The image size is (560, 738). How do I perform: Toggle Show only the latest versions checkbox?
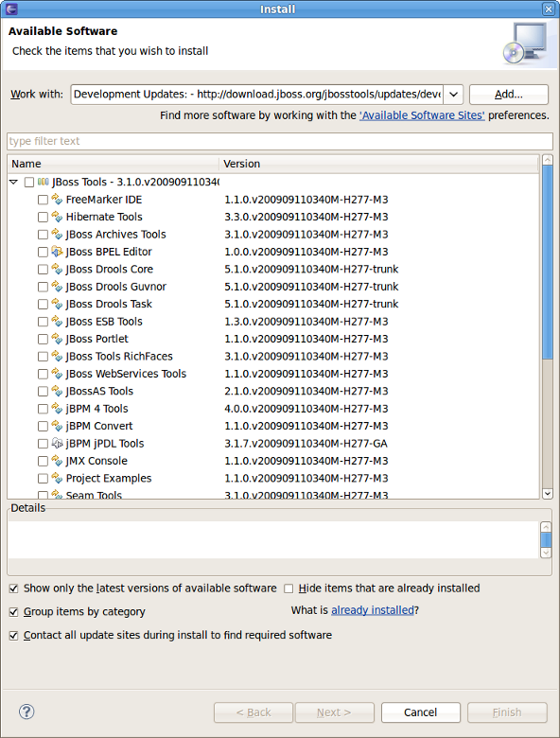[13, 589]
